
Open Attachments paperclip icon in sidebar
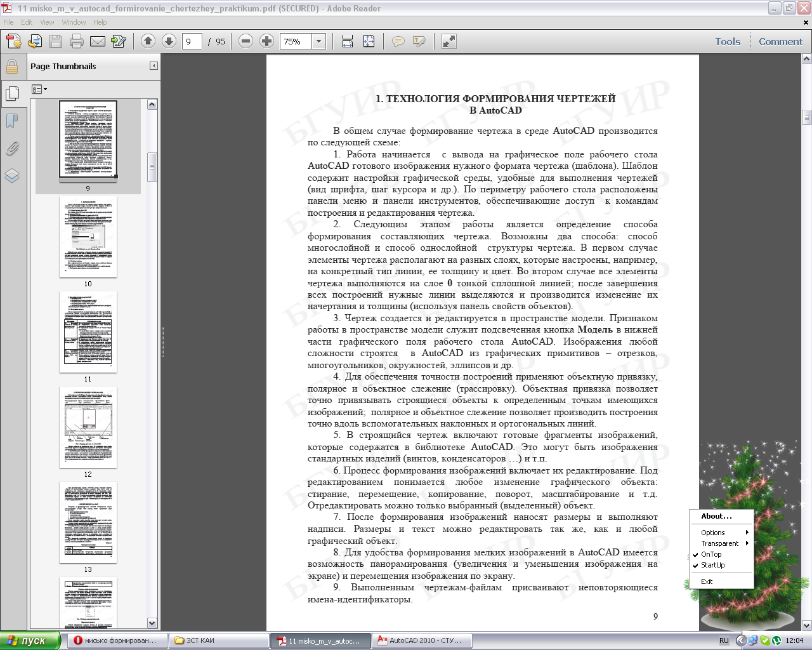(11, 149)
